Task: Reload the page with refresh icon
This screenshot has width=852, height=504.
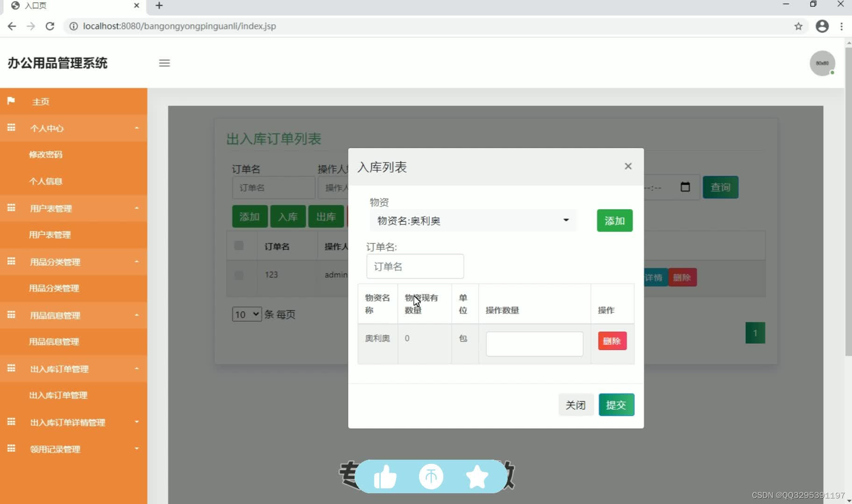Action: coord(50,26)
